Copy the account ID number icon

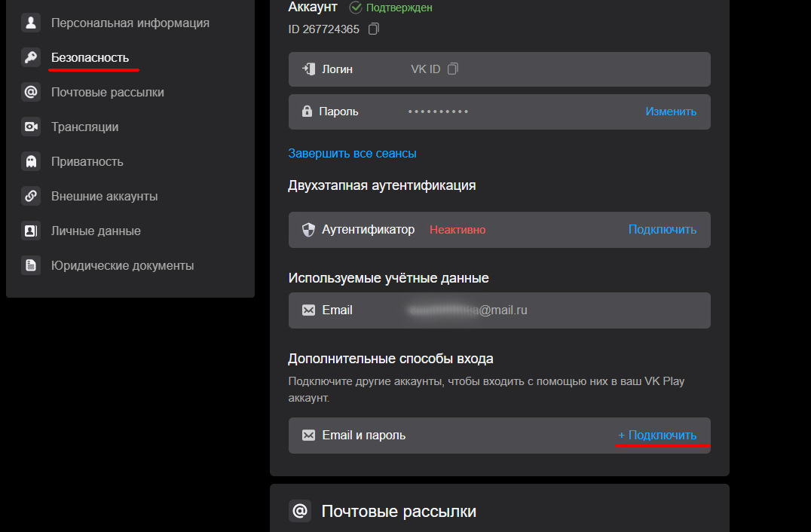click(x=374, y=29)
